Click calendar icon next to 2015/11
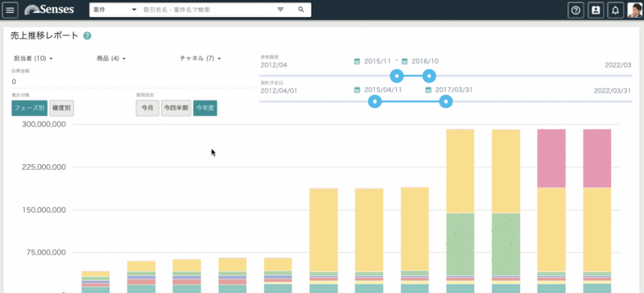 click(x=357, y=61)
